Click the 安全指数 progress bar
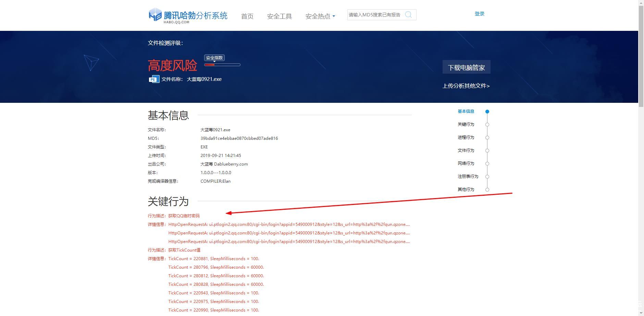The width and height of the screenshot is (644, 316). (222, 65)
